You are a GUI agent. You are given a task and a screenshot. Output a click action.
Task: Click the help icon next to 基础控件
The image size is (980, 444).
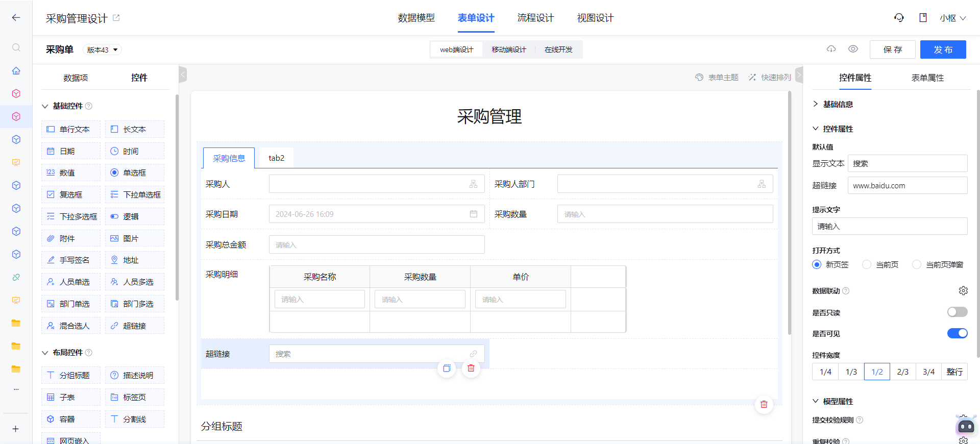pos(88,106)
